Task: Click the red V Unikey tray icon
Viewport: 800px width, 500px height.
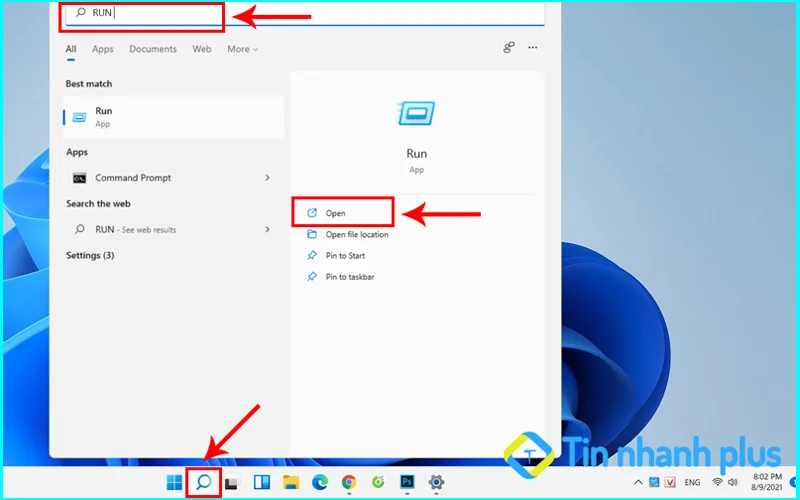Action: click(x=670, y=482)
